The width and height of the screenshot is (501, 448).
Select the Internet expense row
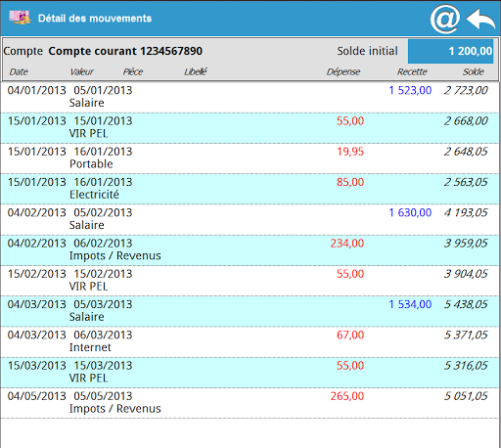(x=250, y=341)
